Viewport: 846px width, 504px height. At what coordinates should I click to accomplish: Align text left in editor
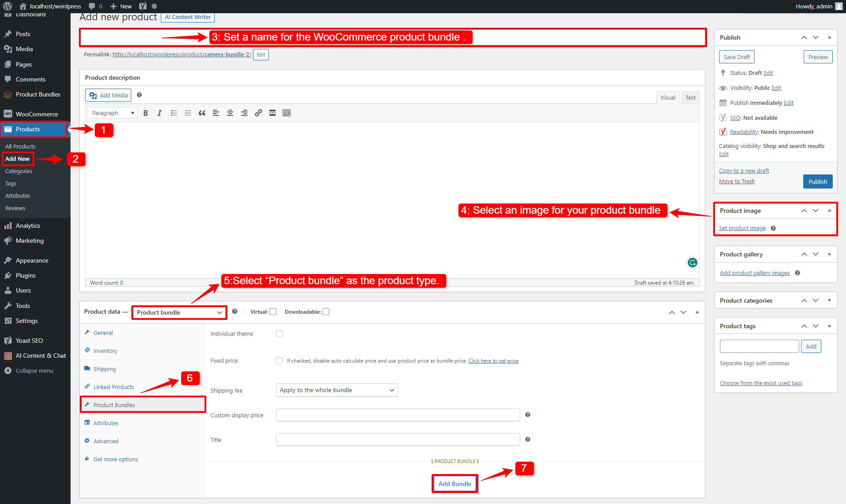click(216, 113)
